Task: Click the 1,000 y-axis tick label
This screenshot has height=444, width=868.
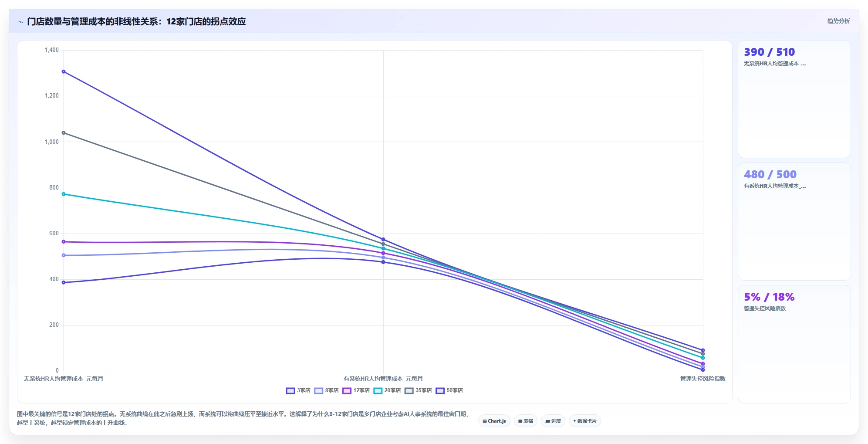Action: pyautogui.click(x=51, y=142)
